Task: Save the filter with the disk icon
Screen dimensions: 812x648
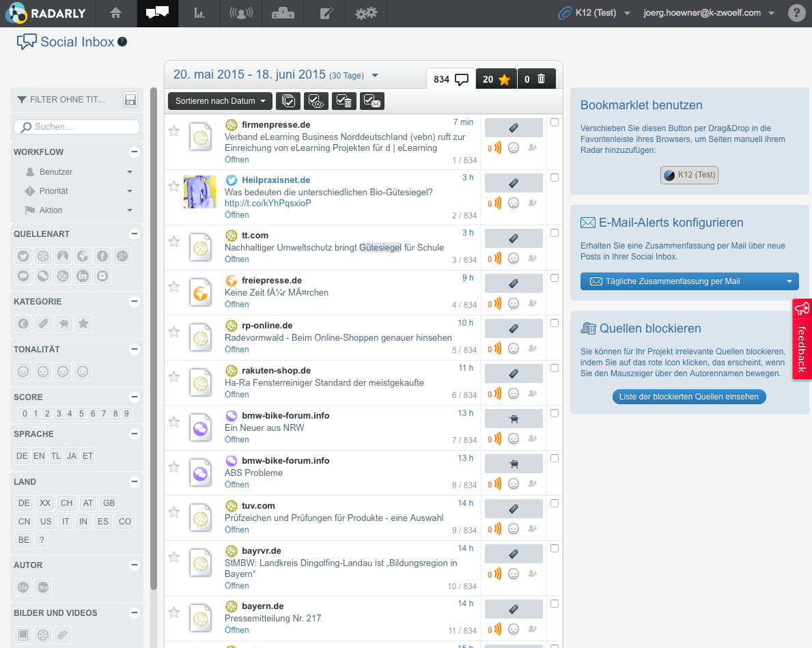Action: (130, 100)
